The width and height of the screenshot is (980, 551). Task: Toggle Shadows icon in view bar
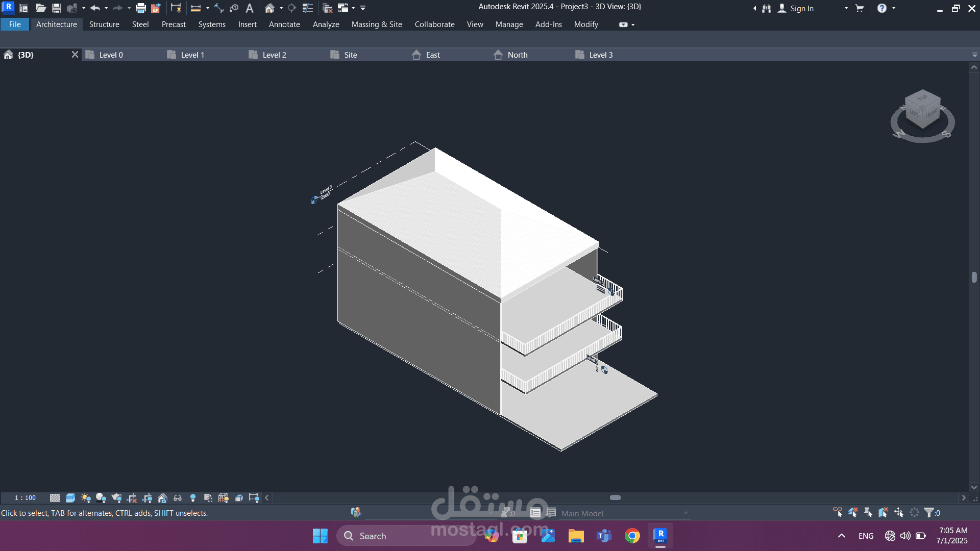point(101,498)
